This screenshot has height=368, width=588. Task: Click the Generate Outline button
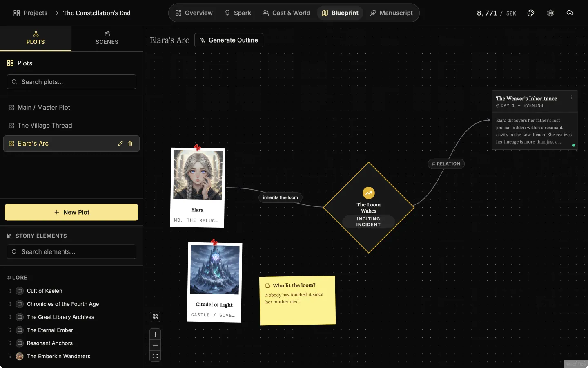point(229,40)
